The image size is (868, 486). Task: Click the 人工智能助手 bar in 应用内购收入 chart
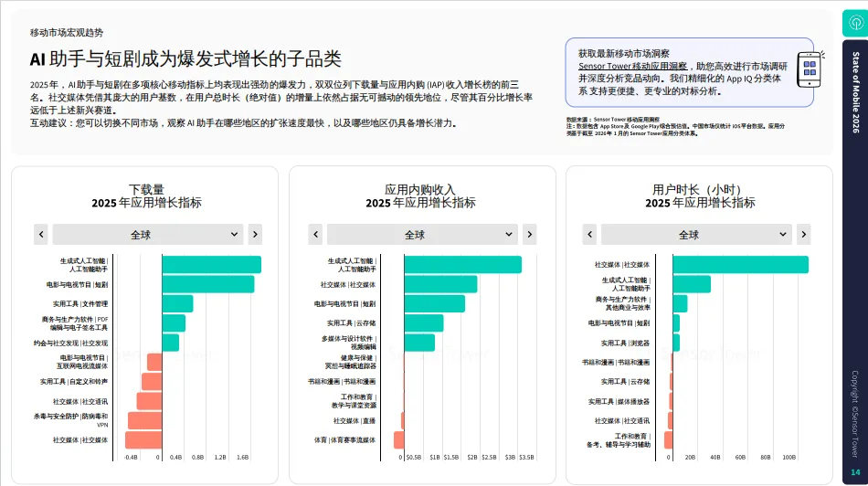coord(463,265)
